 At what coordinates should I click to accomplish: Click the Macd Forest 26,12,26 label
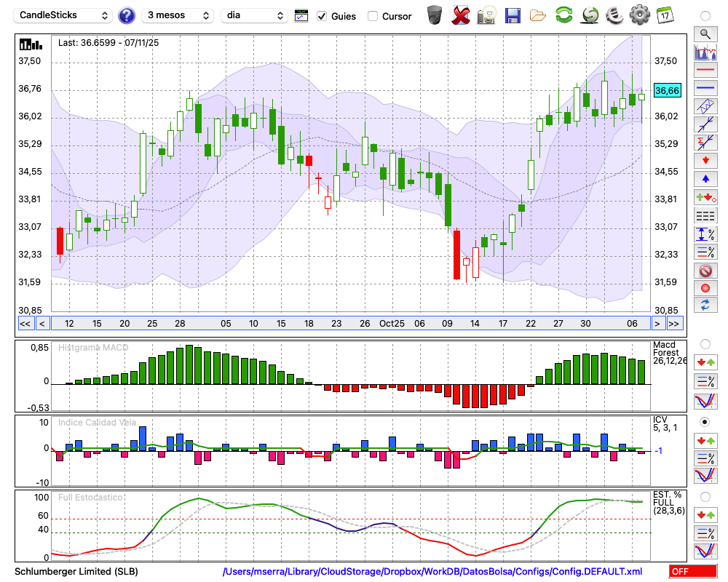[x=669, y=353]
